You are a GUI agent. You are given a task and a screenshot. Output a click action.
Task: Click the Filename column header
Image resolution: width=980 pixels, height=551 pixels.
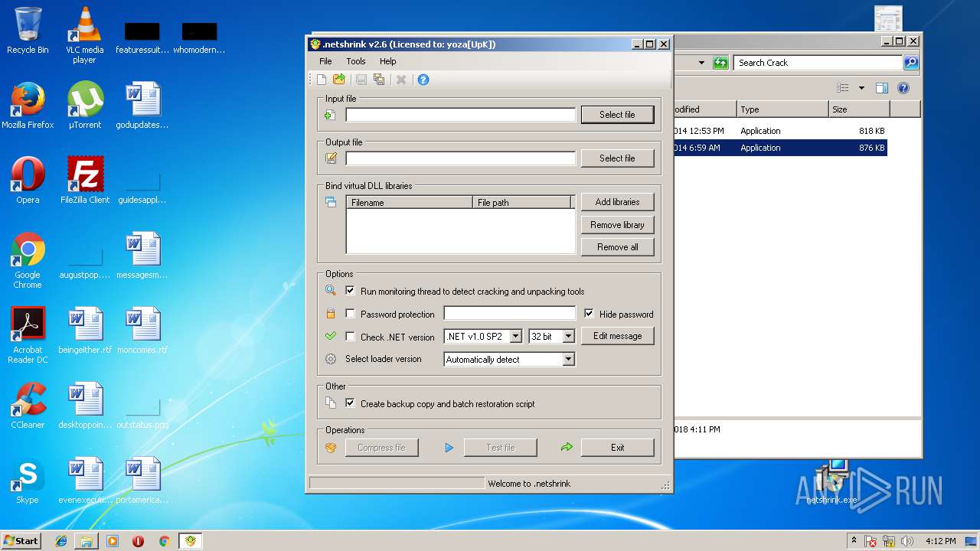[x=410, y=203]
